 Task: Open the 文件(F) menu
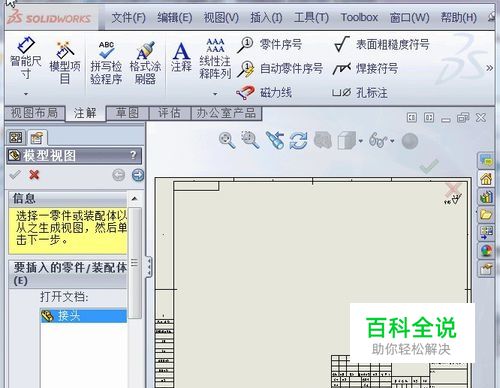coord(128,17)
